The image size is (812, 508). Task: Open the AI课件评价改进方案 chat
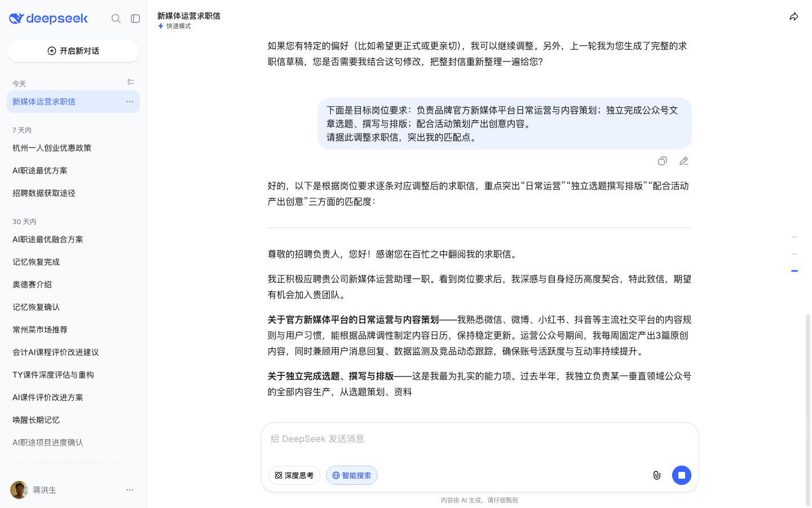(x=73, y=397)
